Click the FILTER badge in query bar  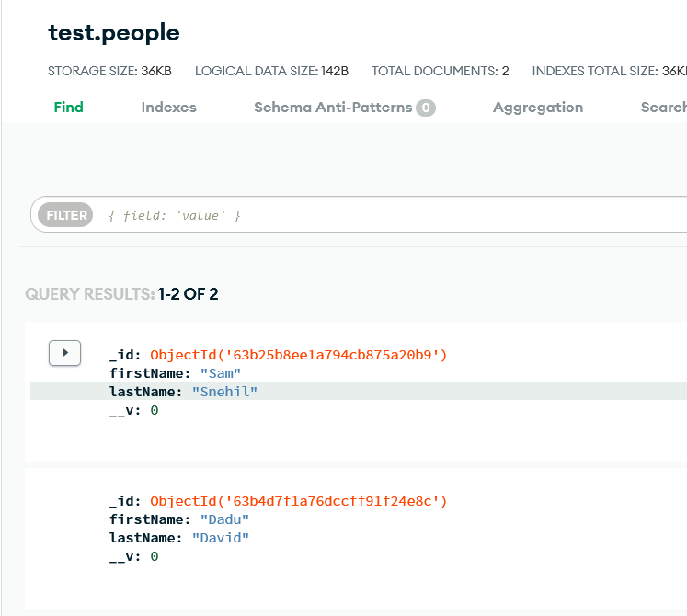[x=66, y=215]
